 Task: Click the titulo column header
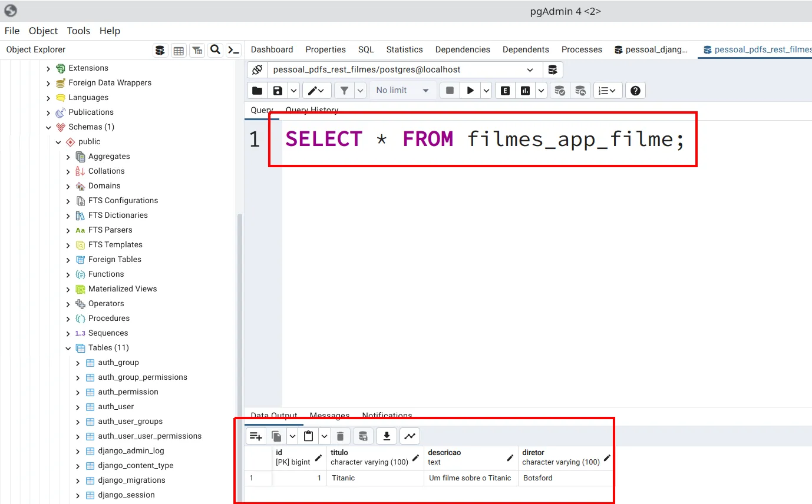(375, 457)
